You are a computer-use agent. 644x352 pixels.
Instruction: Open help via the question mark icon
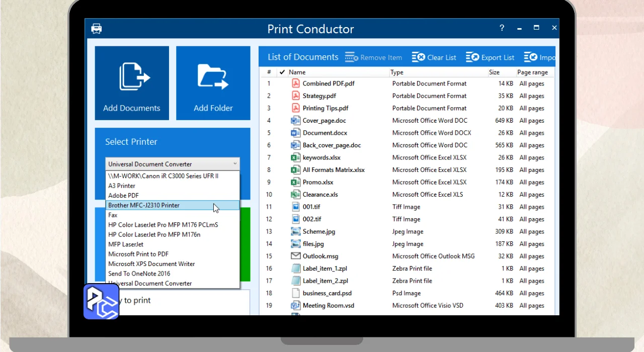[502, 28]
